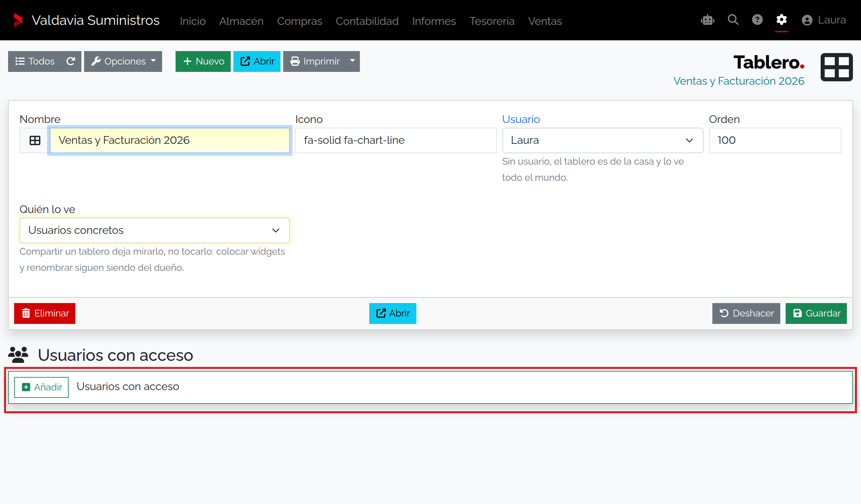
Task: Click the 'Ventas y Facturación 2026' subtitle
Action: pos(739,81)
